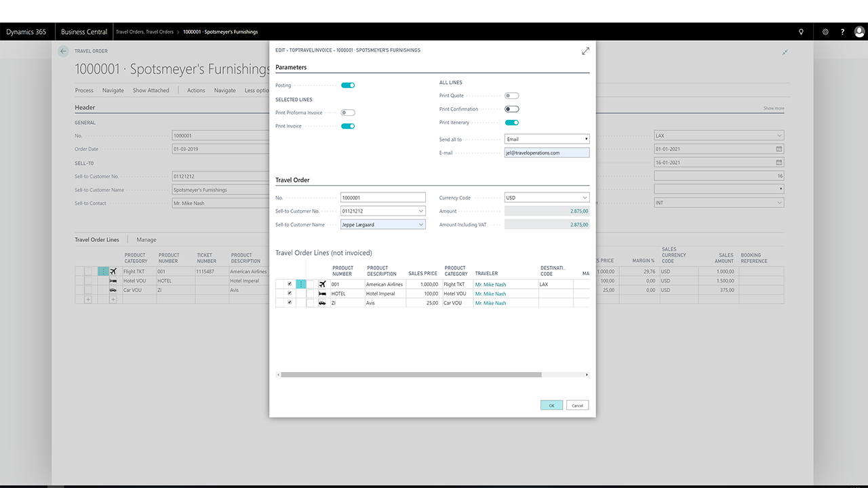This screenshot has height=488, width=868.
Task: Enable Print Proforma Invoice switch
Action: (348, 113)
